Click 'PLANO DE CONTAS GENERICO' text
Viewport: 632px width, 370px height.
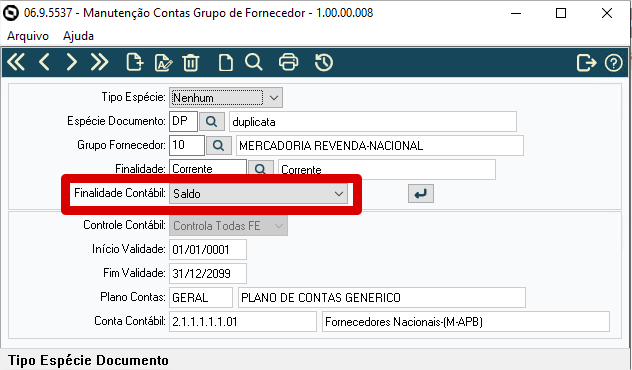point(321,297)
